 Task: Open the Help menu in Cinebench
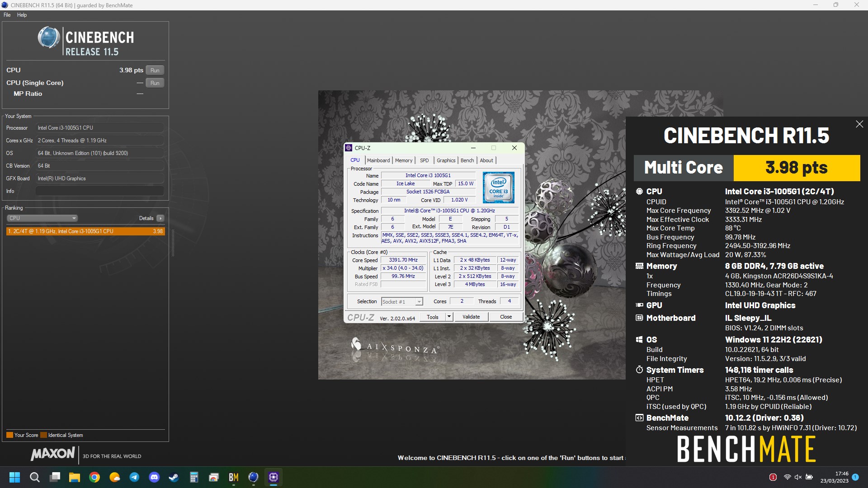[22, 15]
